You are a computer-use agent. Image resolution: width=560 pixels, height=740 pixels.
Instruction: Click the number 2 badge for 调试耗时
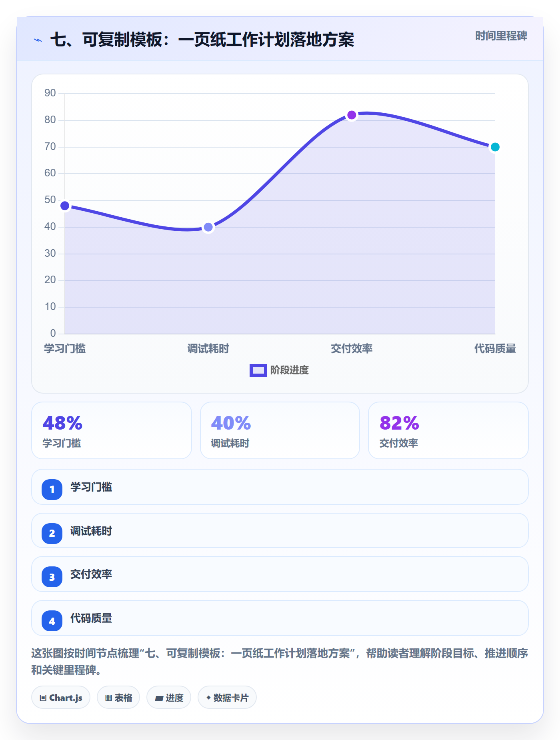(52, 533)
